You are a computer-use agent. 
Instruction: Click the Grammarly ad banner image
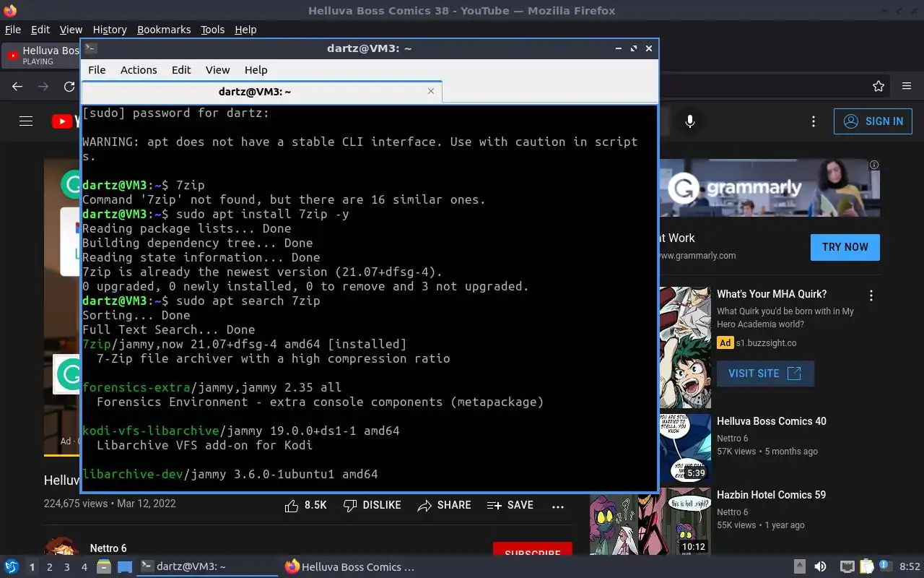point(768,188)
